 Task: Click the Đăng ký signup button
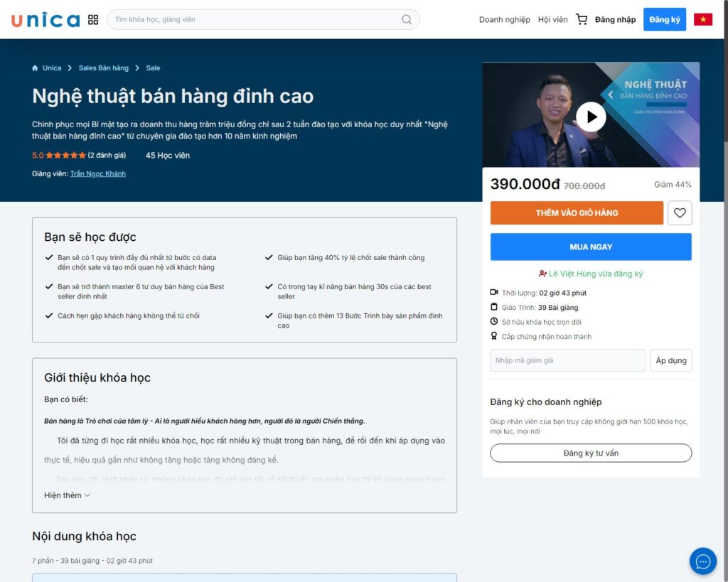tap(664, 20)
